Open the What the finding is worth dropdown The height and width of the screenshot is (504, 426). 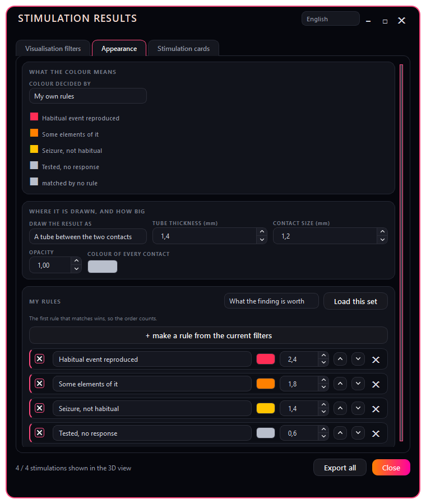coord(271,301)
